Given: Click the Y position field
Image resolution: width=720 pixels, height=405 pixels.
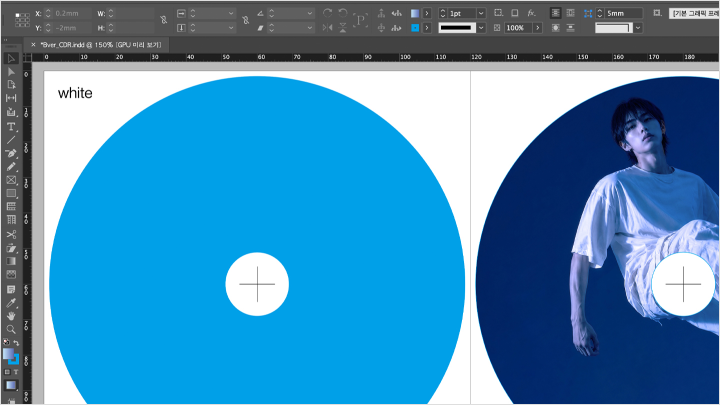Looking at the screenshot, I should [x=73, y=28].
